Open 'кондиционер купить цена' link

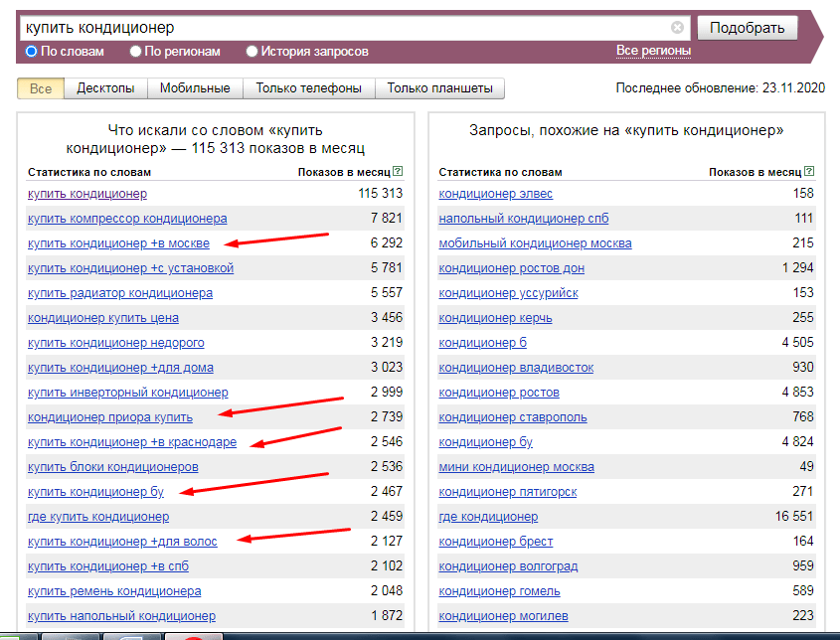103,318
